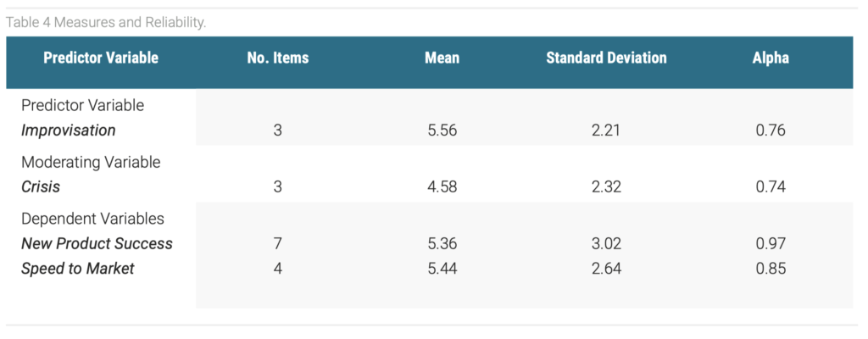
Task: Select the Improvisation row label
Action: 68,131
